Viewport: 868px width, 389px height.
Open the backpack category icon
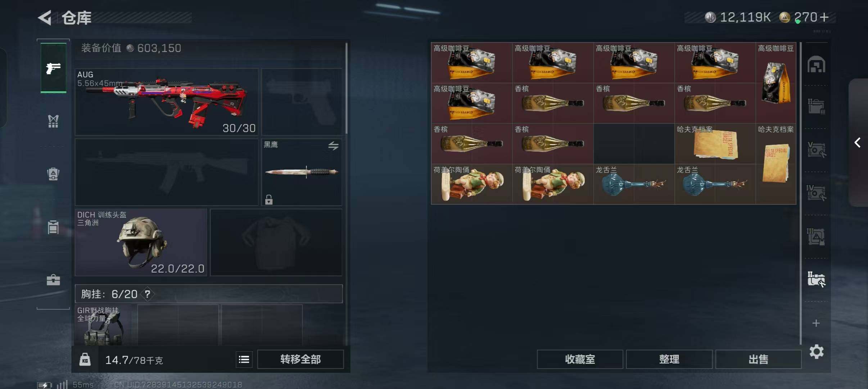pyautogui.click(x=53, y=174)
